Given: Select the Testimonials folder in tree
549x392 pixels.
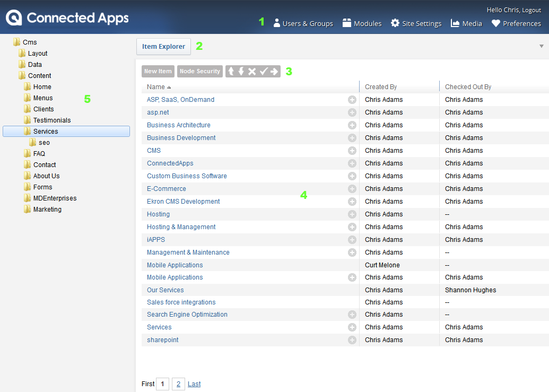Looking at the screenshot, I should [52, 120].
